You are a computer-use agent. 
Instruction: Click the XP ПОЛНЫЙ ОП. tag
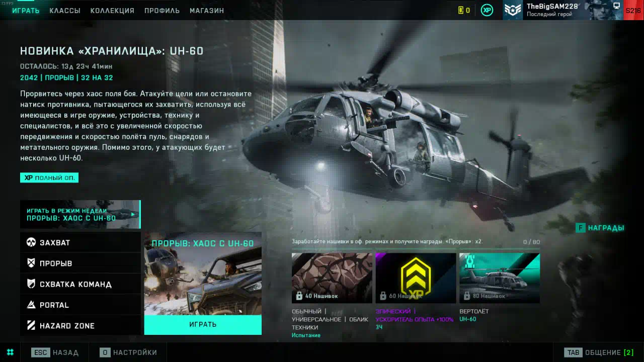tap(49, 178)
